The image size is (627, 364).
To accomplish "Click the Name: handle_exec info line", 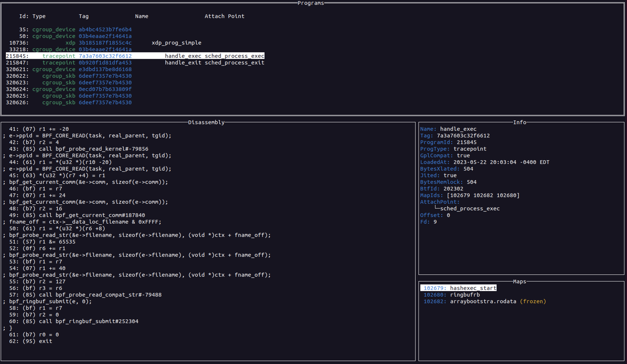I will click(x=448, y=129).
